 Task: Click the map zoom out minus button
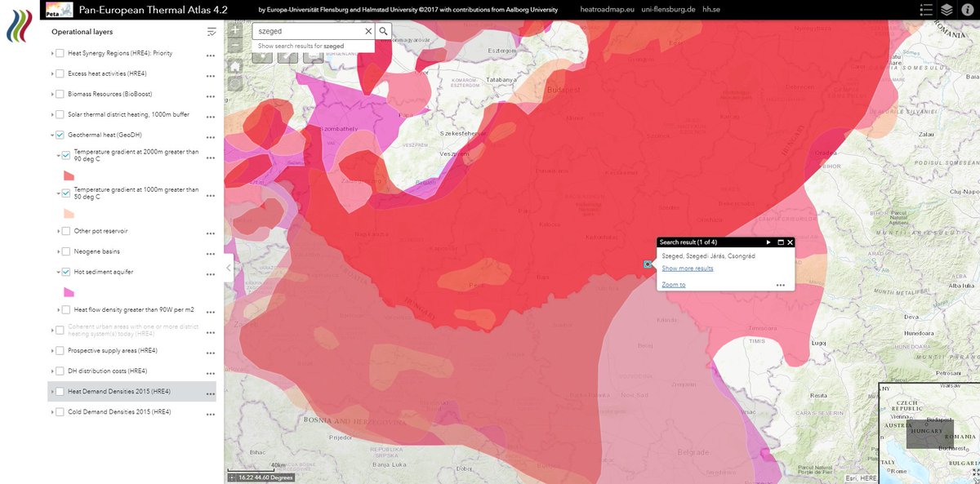click(235, 47)
